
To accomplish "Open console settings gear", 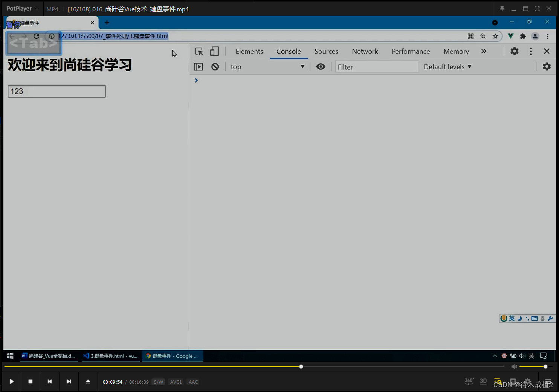I will (547, 67).
